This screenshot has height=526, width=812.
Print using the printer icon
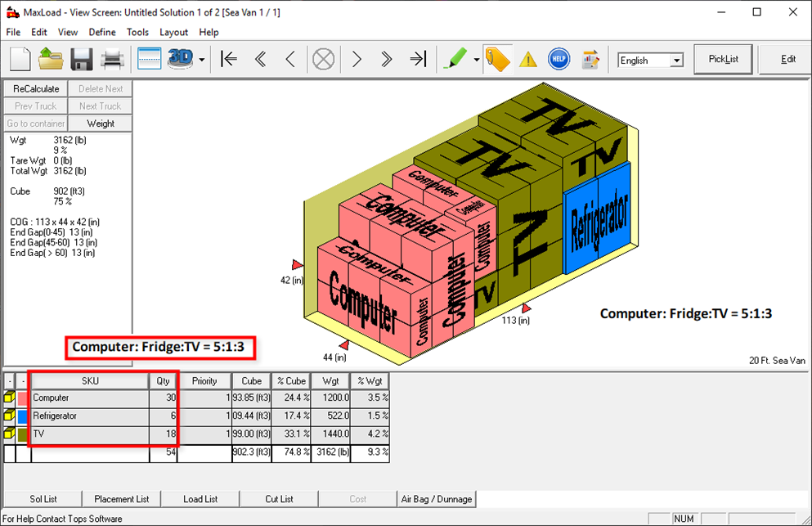tap(112, 60)
